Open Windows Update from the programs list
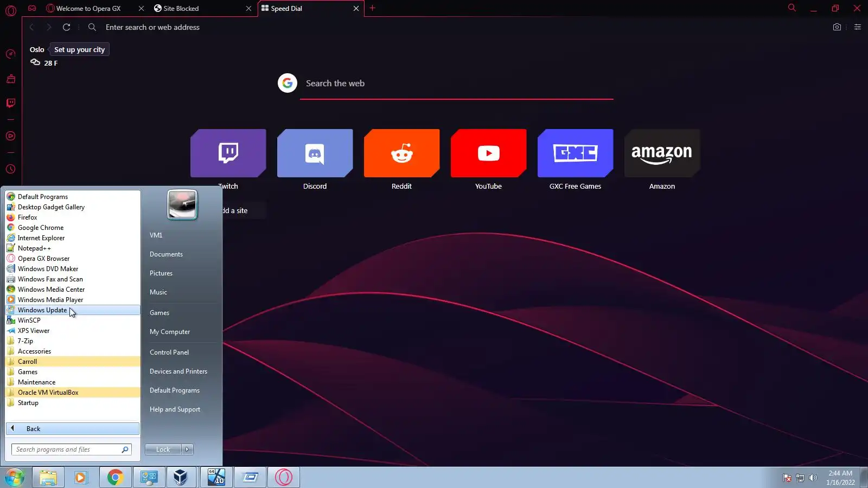The image size is (868, 488). click(x=73, y=310)
